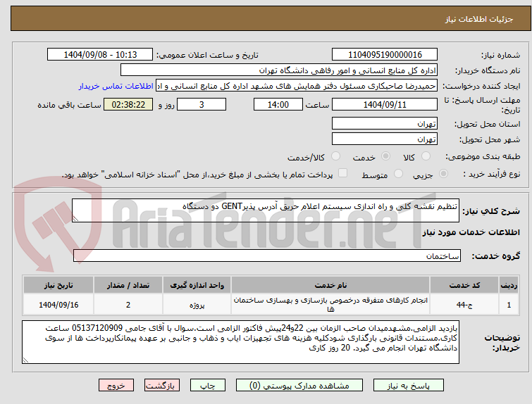532x404 pixels.
Task: Select the متوسط purchase type radio
Action: click(398, 174)
